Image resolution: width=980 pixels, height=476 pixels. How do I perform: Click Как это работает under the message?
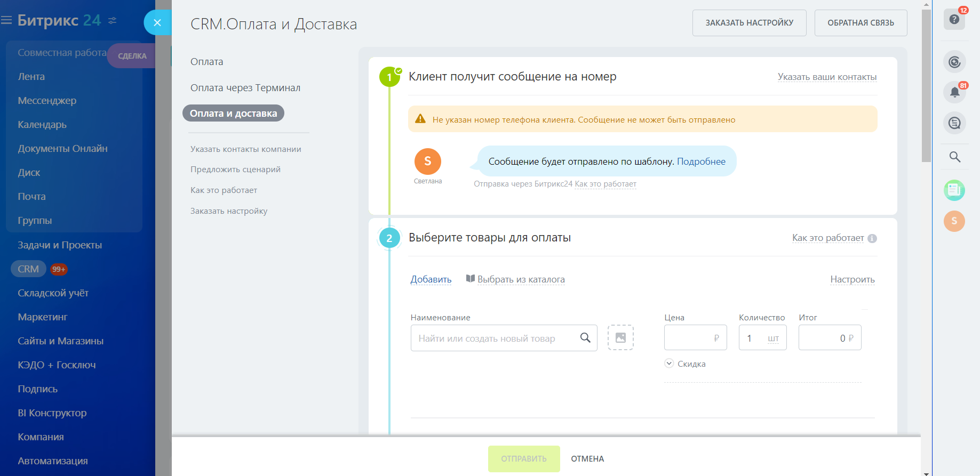[605, 184]
